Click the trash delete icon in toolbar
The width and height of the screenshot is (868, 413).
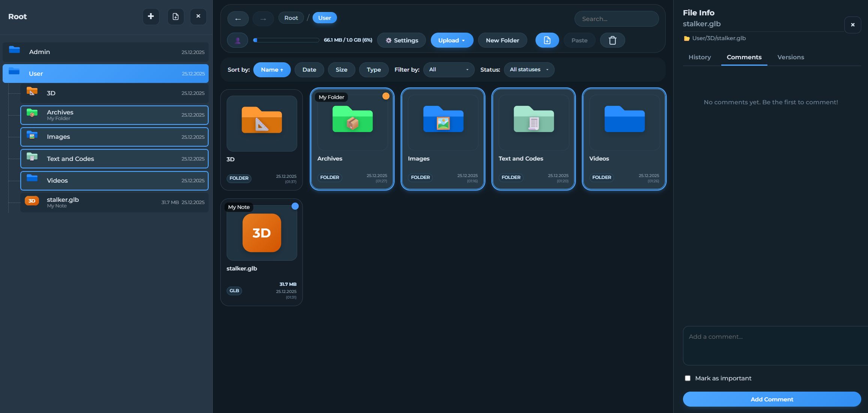tap(612, 40)
